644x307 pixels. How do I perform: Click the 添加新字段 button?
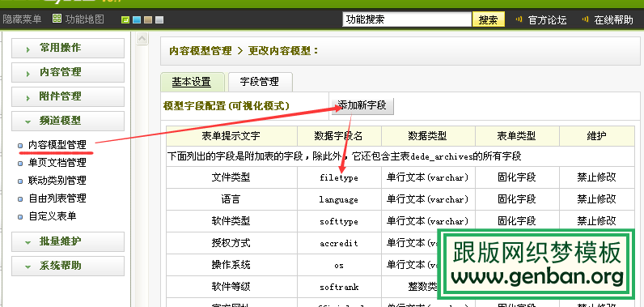coord(362,105)
